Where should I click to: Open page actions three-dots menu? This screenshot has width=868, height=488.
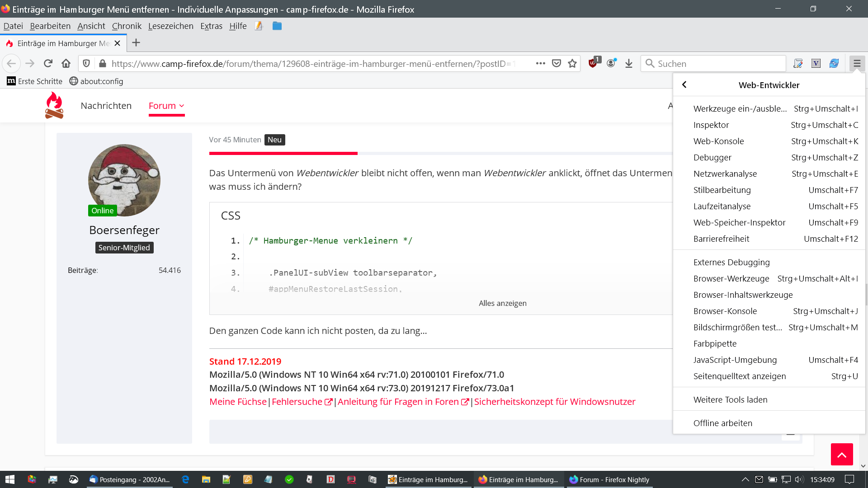click(540, 63)
